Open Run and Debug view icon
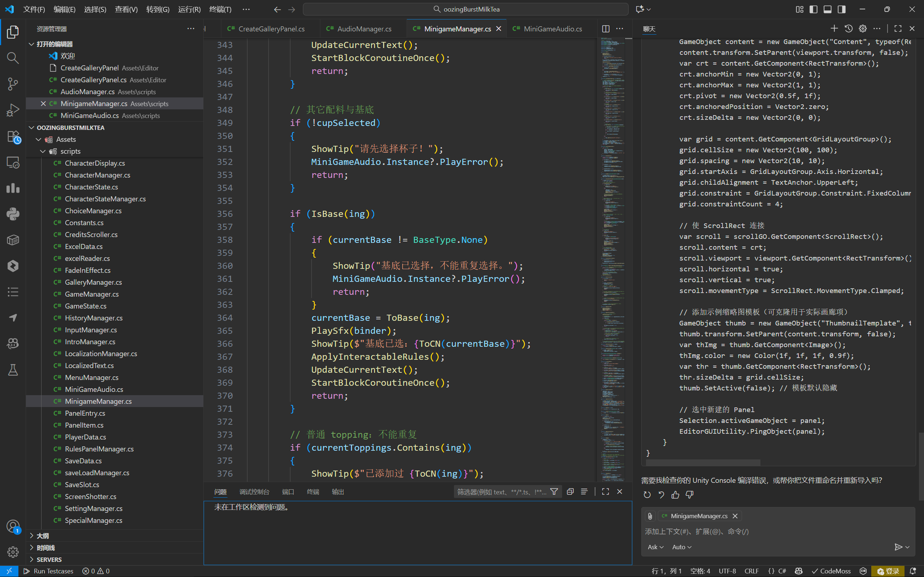This screenshot has height=577, width=924. [13, 110]
